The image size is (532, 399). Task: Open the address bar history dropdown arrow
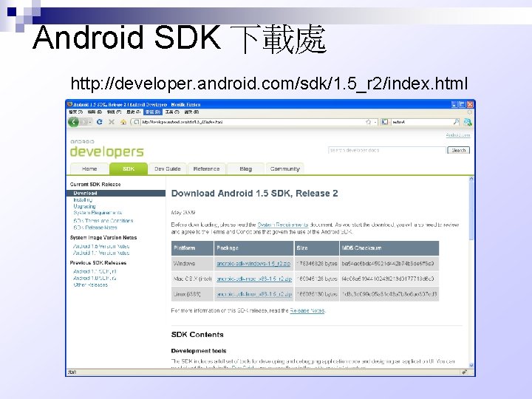(x=375, y=122)
